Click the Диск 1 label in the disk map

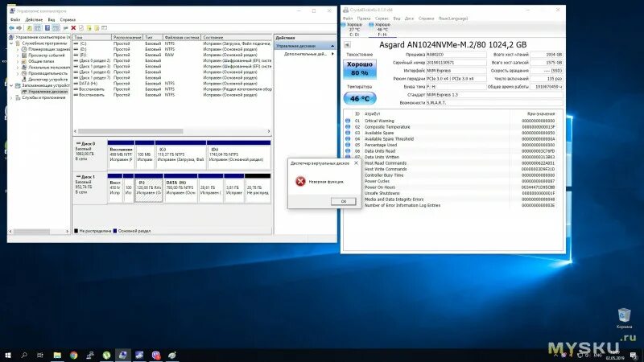tap(88, 177)
